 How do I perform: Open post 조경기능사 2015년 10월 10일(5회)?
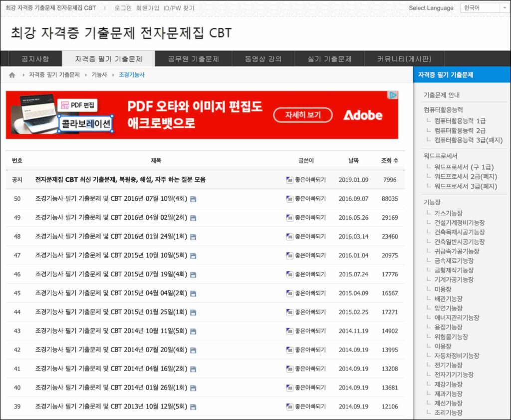pos(111,255)
